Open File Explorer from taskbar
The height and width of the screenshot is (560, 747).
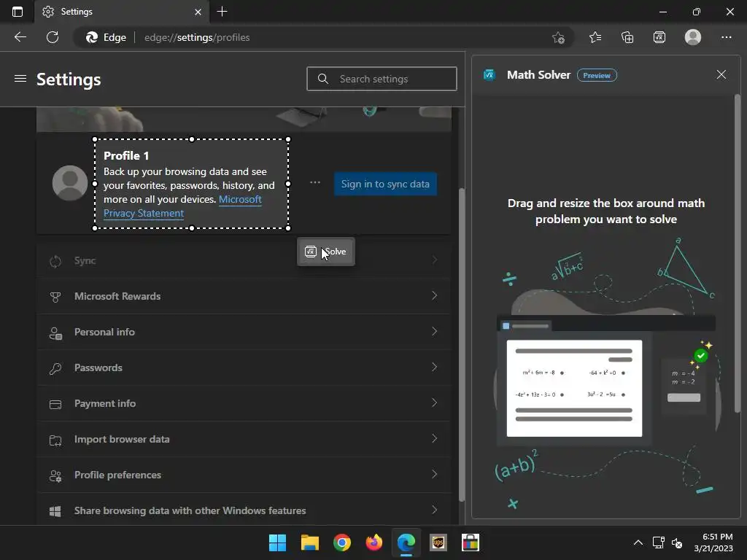pos(309,542)
